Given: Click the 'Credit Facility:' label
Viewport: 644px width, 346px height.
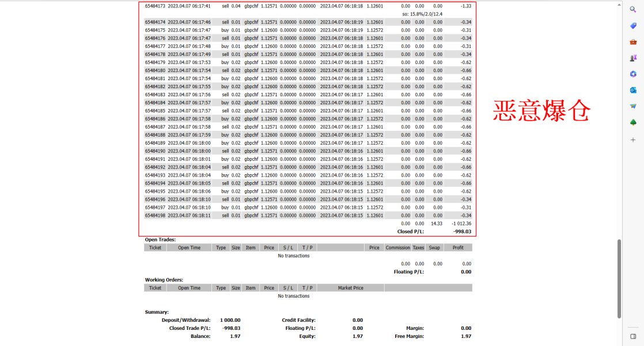Looking at the screenshot, I should (298, 320).
